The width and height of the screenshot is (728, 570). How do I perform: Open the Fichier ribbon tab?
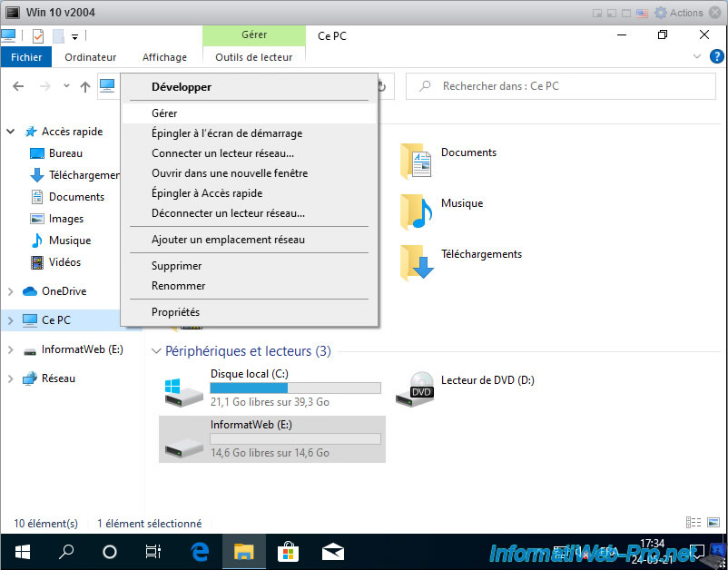26,57
